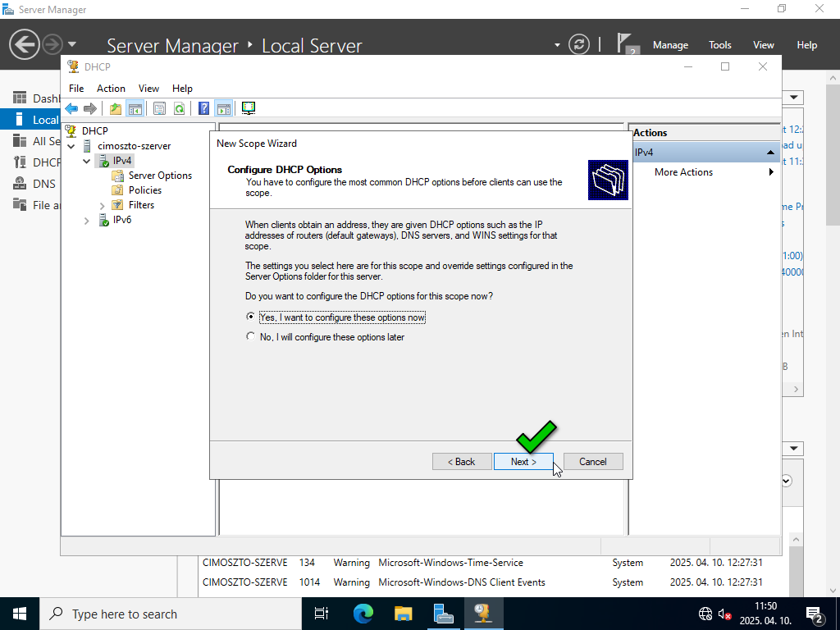
Task: Select 'No, I will configure these options later'
Action: [251, 337]
